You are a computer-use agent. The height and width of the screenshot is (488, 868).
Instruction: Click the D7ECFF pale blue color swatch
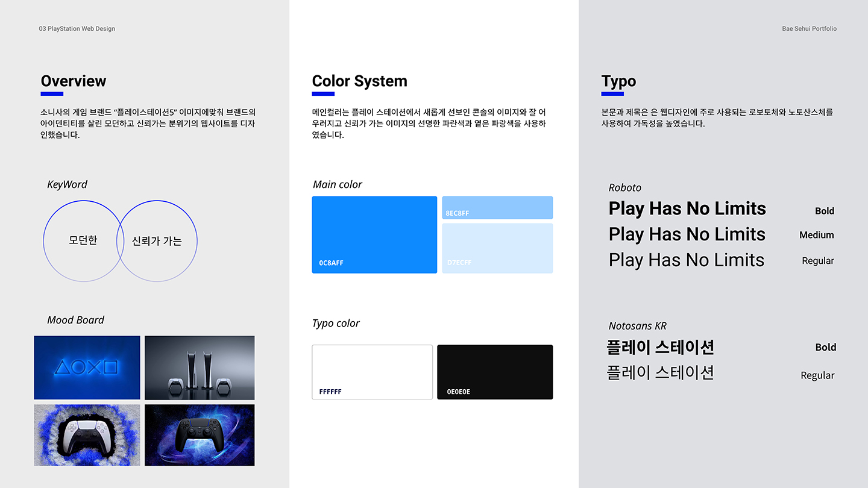click(497, 248)
